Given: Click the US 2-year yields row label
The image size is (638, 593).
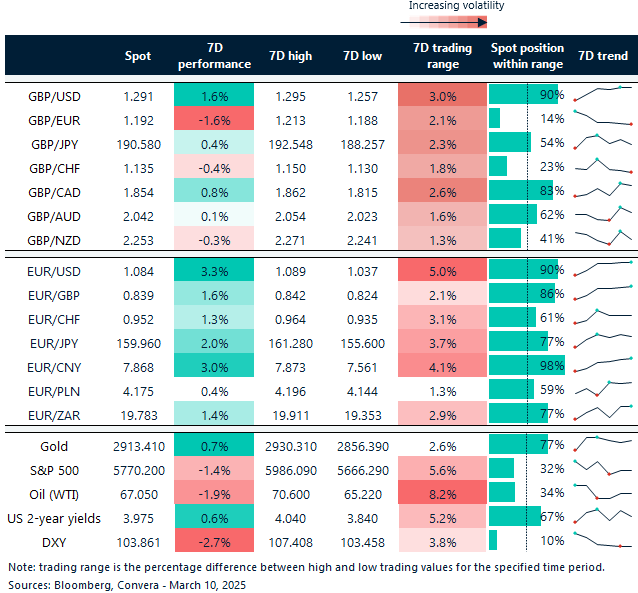Looking at the screenshot, I should 54,519.
